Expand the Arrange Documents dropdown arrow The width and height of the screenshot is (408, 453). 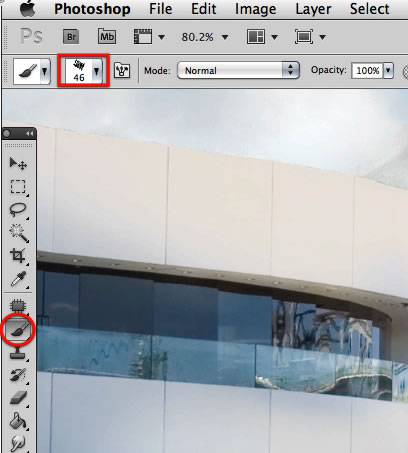tap(274, 37)
